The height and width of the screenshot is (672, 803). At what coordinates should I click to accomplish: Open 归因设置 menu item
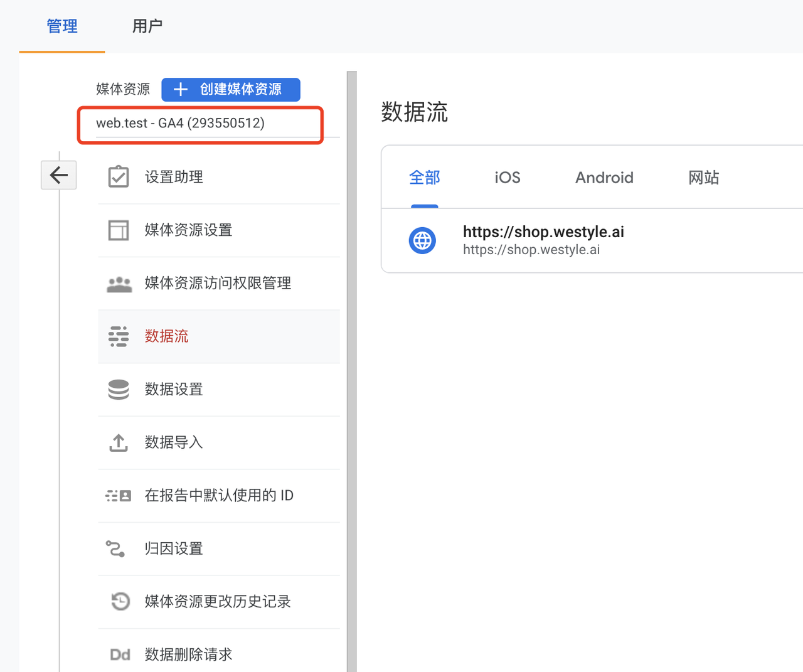[219, 548]
